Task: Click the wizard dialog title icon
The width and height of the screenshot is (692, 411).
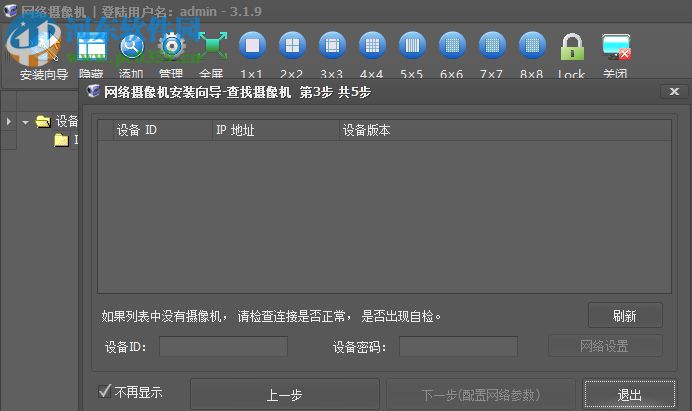Action: pos(93,91)
